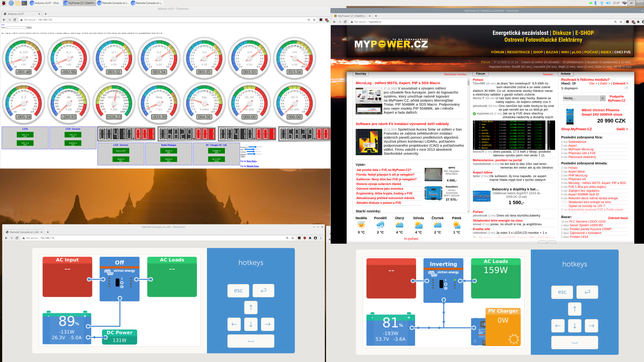Image resolution: width=644 pixels, height=362 pixels.
Task: Bookmark the mypower.cz page with star icon
Action: [x=621, y=22]
